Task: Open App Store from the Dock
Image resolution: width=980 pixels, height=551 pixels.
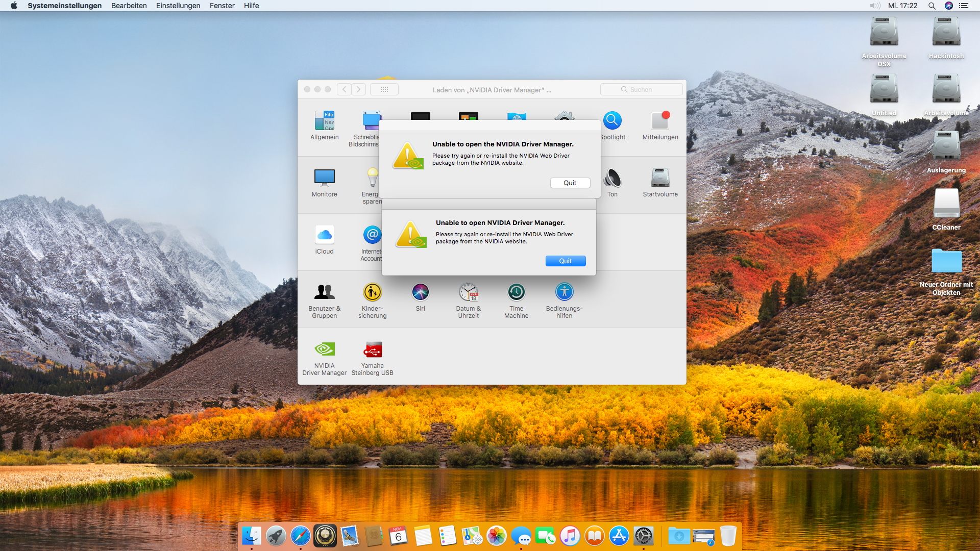Action: coord(619,536)
